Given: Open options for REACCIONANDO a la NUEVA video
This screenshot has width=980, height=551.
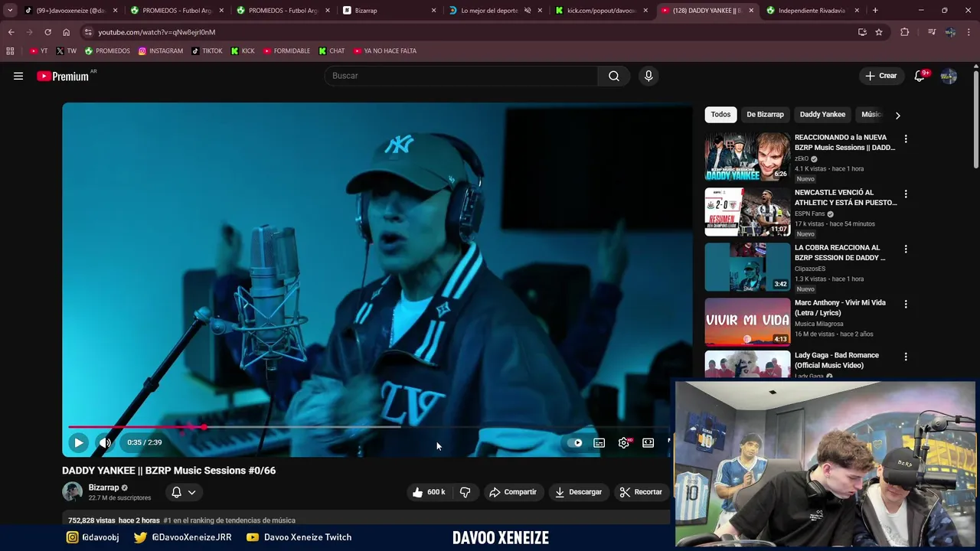Looking at the screenshot, I should pos(906,139).
